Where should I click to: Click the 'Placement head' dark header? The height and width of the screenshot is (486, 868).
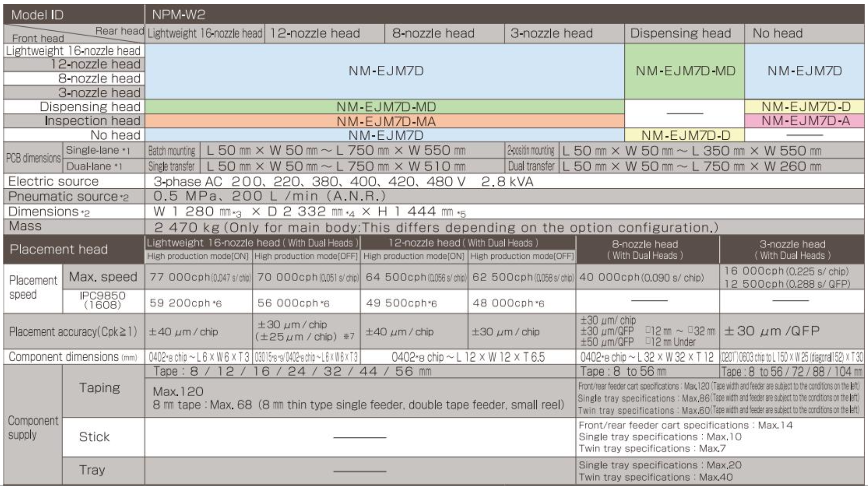[x=74, y=249]
